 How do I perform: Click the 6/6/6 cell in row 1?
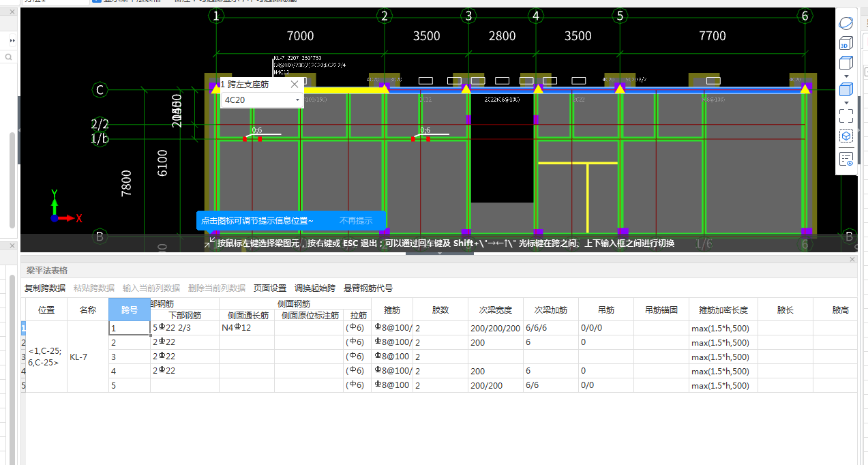point(551,328)
